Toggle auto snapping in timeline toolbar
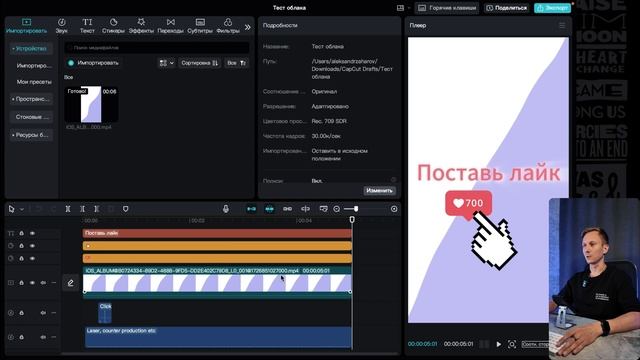This screenshot has width=640, height=360. (269, 209)
